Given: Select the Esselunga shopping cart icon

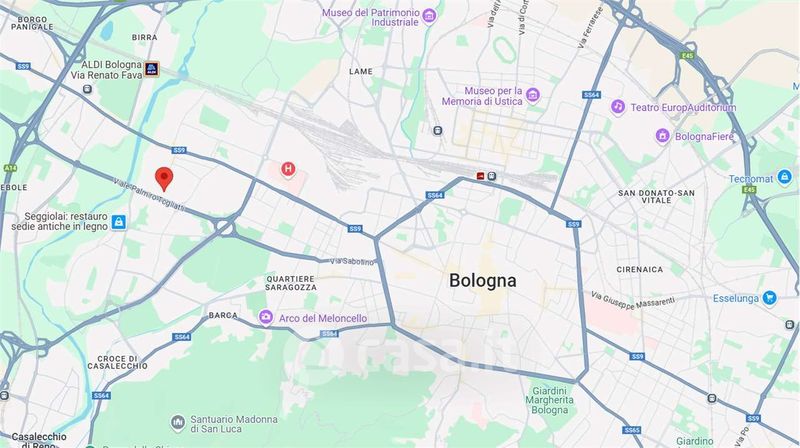Looking at the screenshot, I should click(769, 298).
